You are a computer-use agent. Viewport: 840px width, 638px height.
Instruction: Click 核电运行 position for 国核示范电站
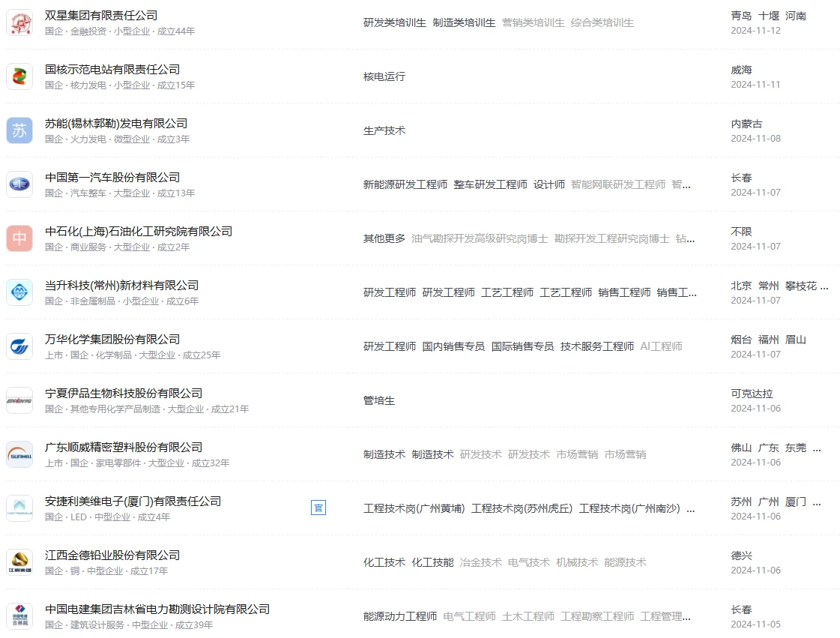pyautogui.click(x=384, y=76)
